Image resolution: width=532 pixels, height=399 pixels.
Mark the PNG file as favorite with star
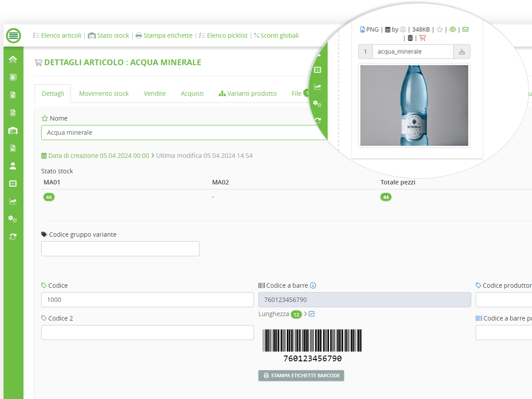click(x=439, y=29)
